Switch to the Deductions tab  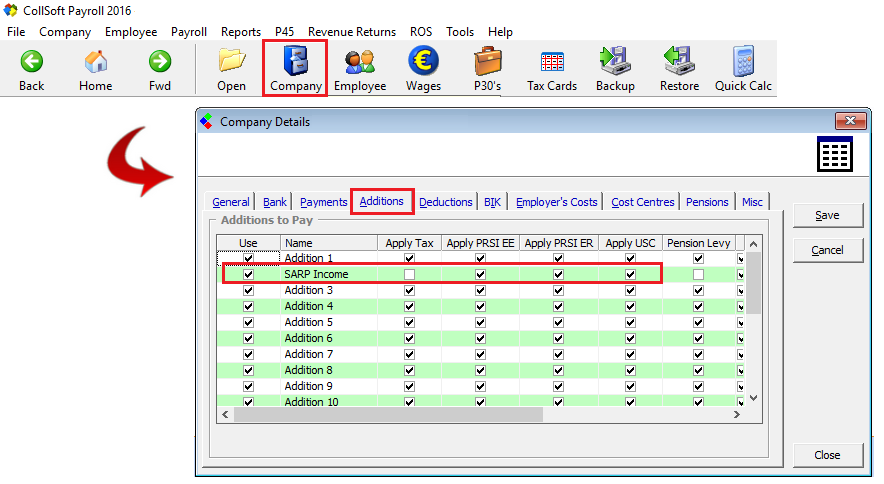tap(445, 202)
